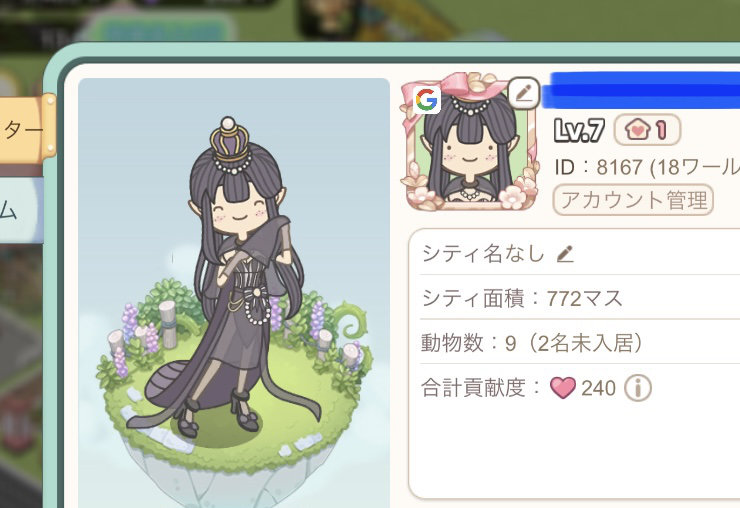Viewport: 740px width, 508px height.
Task: Select the profile avatar portrait frame
Action: point(471,142)
